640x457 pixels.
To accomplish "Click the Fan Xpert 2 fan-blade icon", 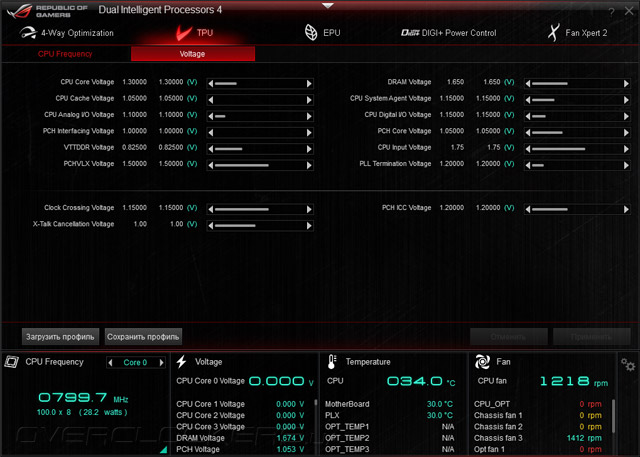I will tap(553, 33).
